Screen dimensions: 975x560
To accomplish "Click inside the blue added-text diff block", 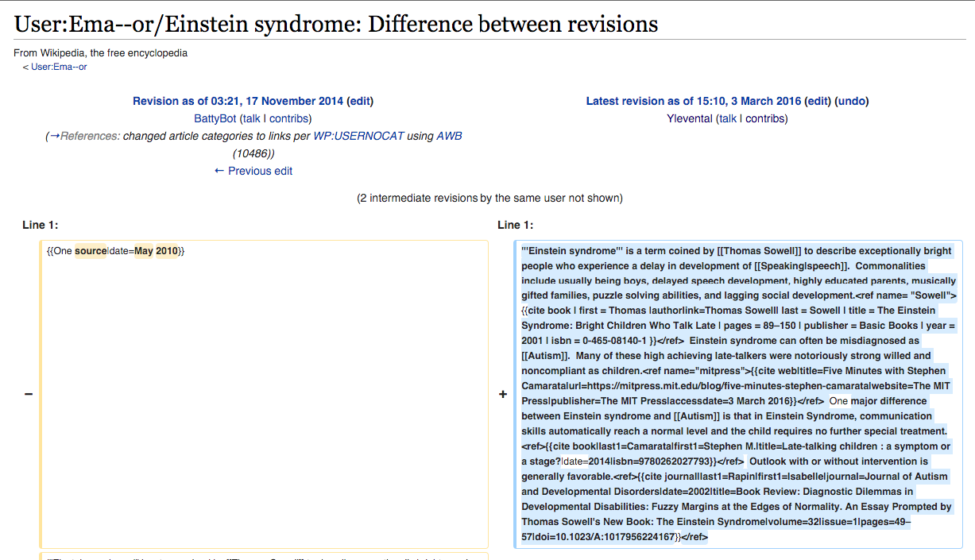I will [738, 394].
